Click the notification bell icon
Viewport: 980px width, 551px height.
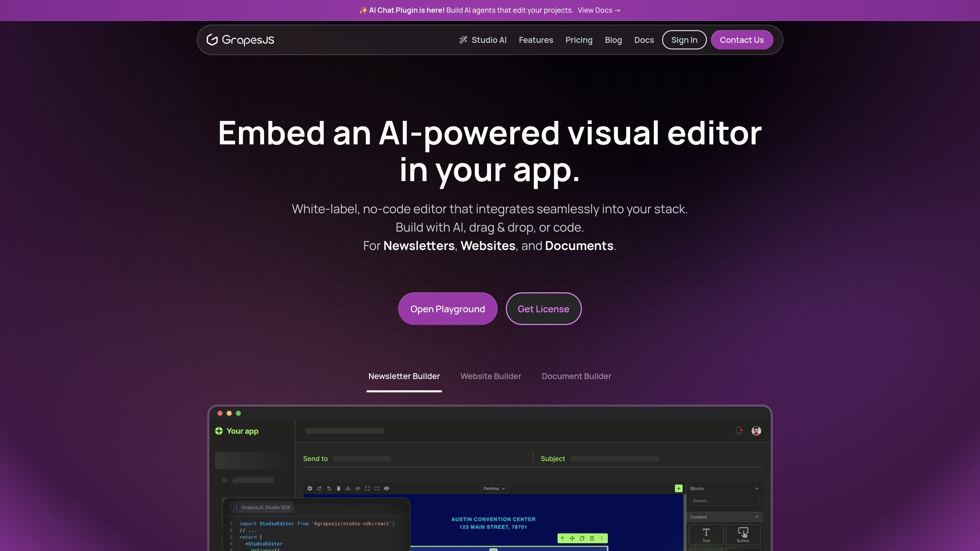point(739,431)
